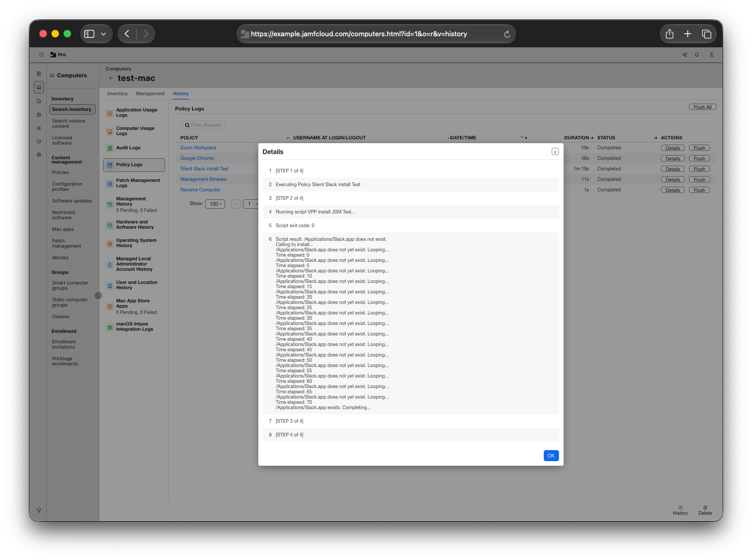The width and height of the screenshot is (752, 560).
Task: Open Policies in the sidebar
Action: click(60, 172)
